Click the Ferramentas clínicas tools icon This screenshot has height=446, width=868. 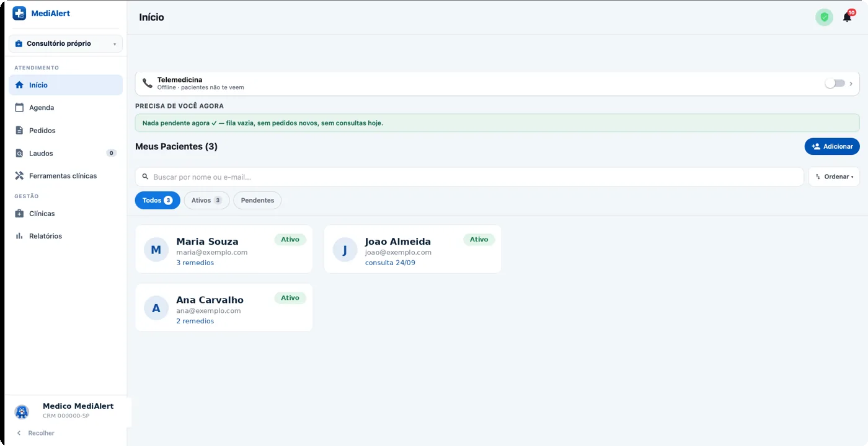(19, 176)
